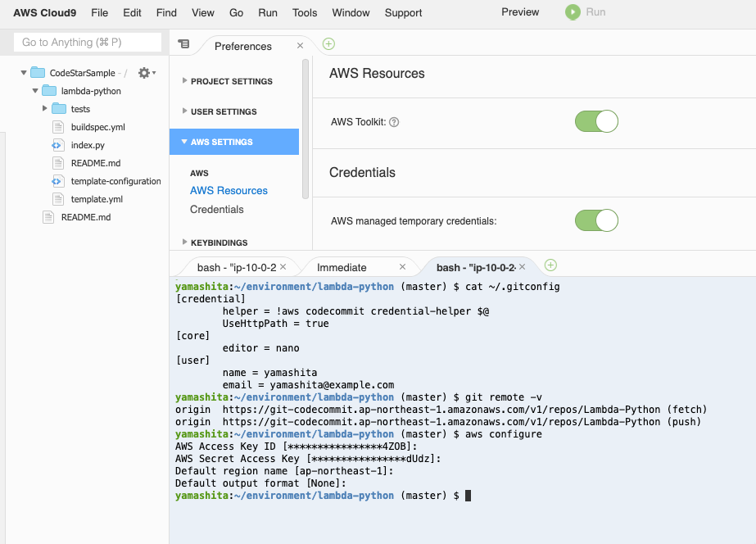The width and height of the screenshot is (756, 544).
Task: Click the Preview button
Action: (x=520, y=12)
